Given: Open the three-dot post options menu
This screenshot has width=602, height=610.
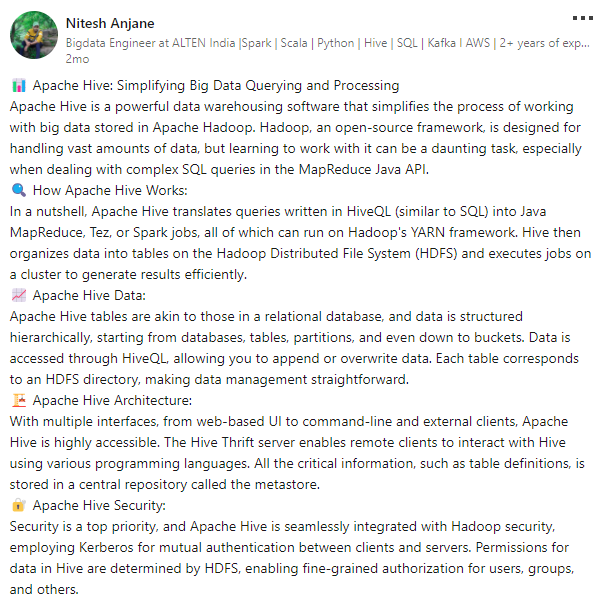Looking at the screenshot, I should (x=581, y=19).
